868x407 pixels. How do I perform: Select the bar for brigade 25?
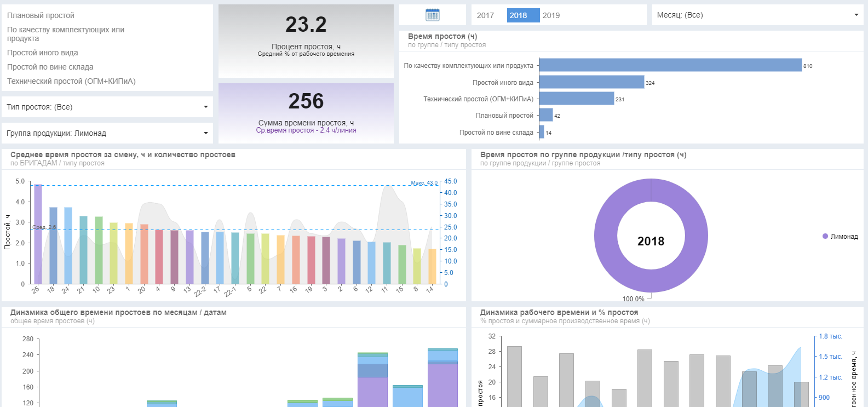(x=38, y=234)
